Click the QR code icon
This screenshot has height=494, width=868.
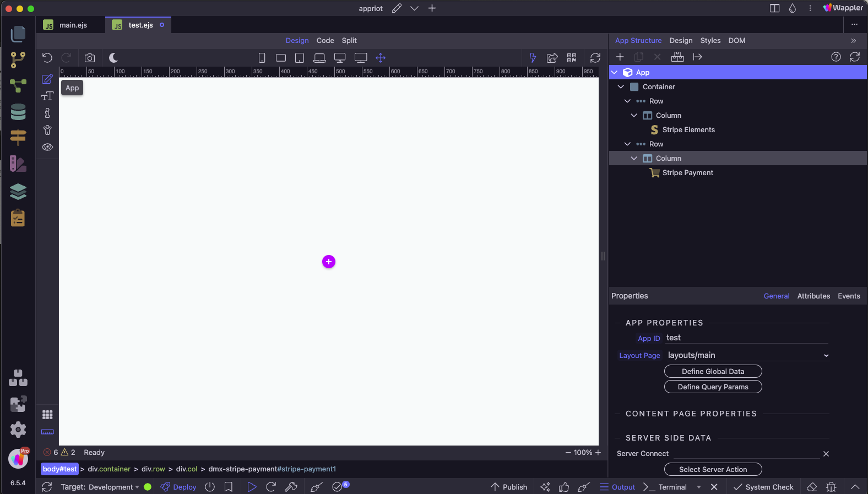(x=572, y=58)
